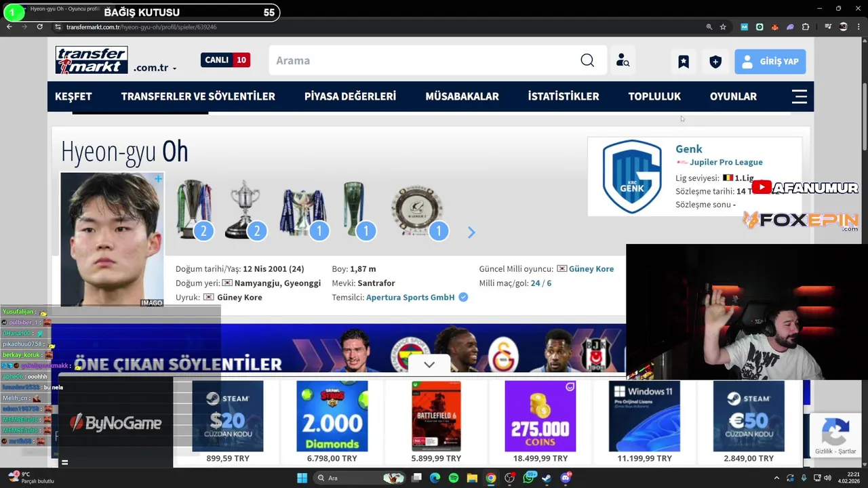Open the .com.tr country domain dropdown
868x488 pixels.
point(155,68)
